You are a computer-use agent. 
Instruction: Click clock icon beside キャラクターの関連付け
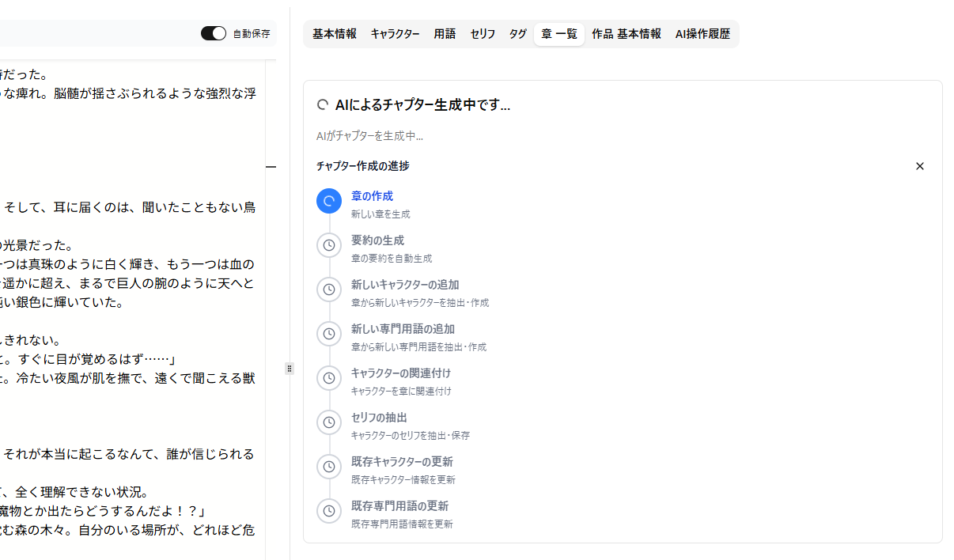(x=329, y=378)
